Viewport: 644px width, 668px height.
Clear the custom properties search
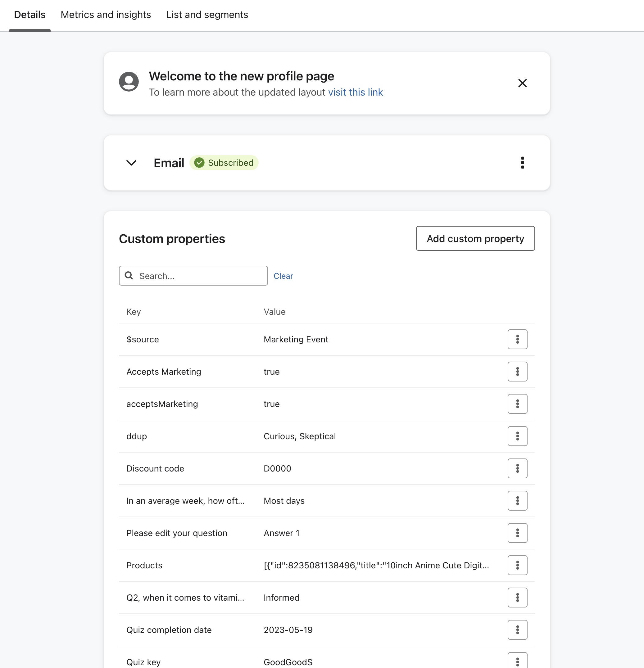pyautogui.click(x=283, y=276)
